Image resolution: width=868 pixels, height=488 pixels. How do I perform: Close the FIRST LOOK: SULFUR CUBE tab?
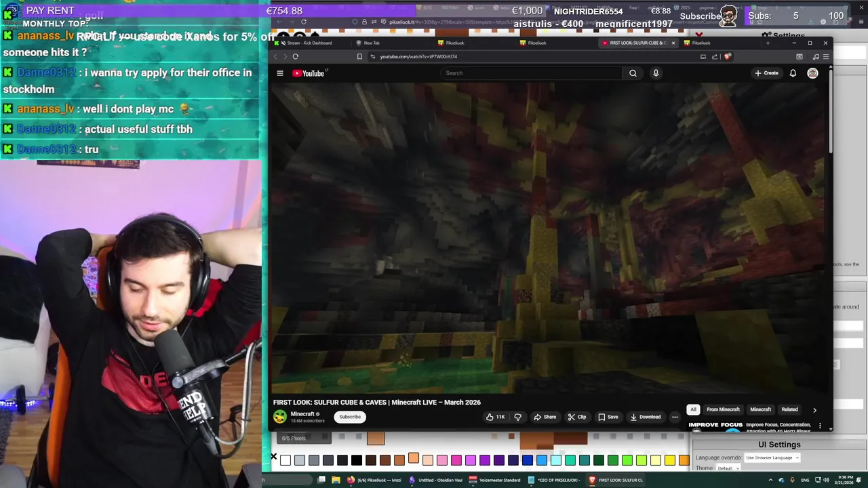673,43
